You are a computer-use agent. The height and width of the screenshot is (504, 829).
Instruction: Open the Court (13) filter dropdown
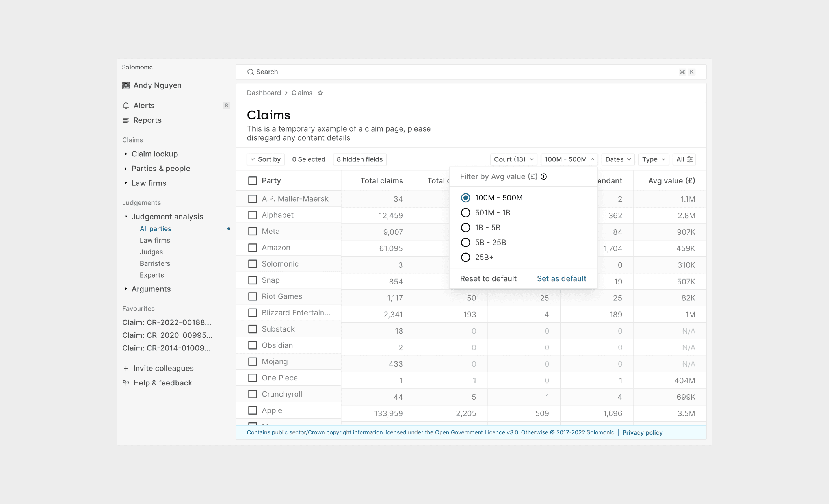click(x=513, y=159)
